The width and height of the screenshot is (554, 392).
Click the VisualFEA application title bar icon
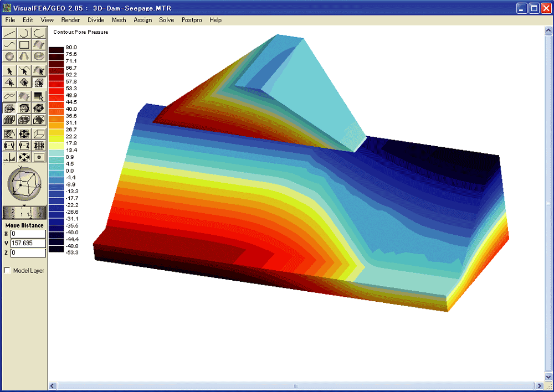7,8
